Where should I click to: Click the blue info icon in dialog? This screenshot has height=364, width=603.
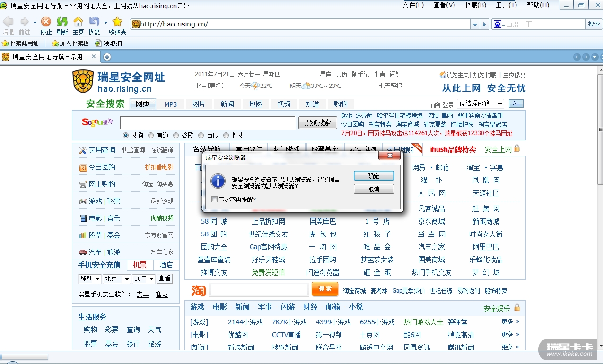coord(218,181)
